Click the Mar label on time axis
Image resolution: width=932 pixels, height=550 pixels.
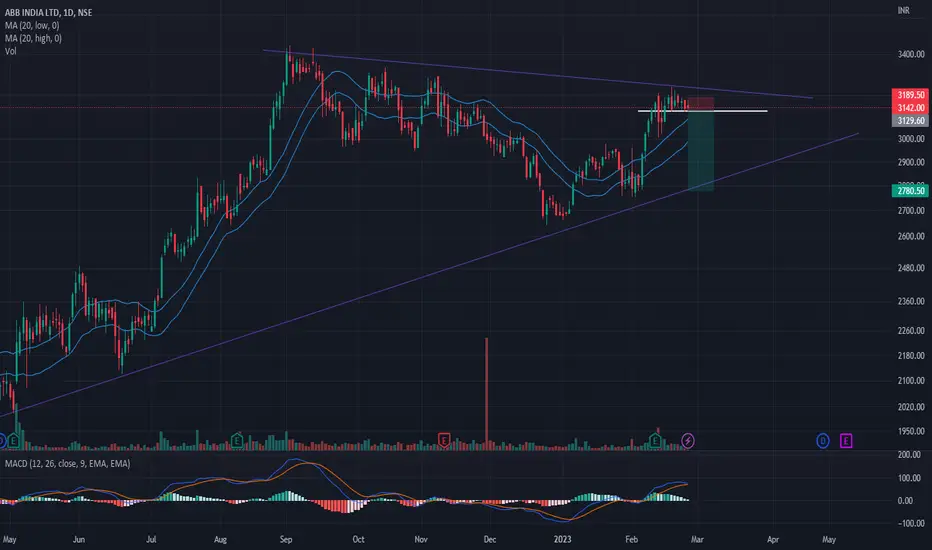[697, 539]
